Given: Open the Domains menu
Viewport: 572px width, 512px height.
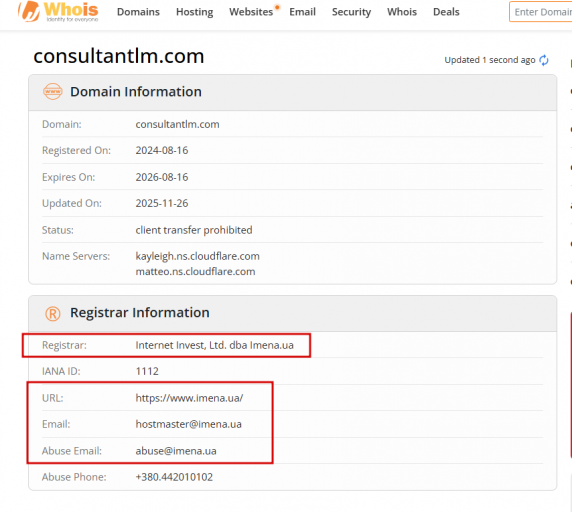Looking at the screenshot, I should [x=138, y=12].
